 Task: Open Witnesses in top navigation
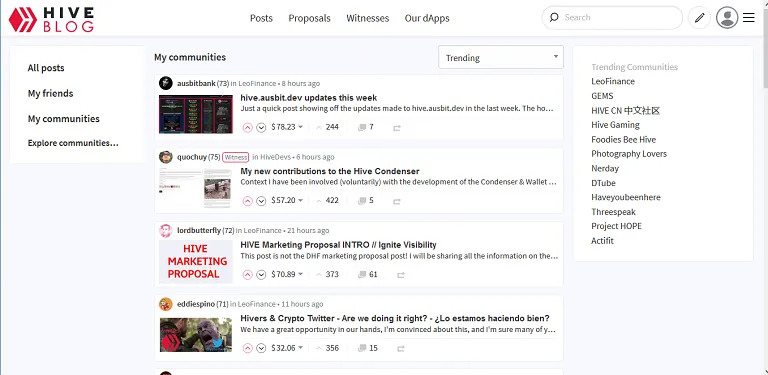click(367, 18)
